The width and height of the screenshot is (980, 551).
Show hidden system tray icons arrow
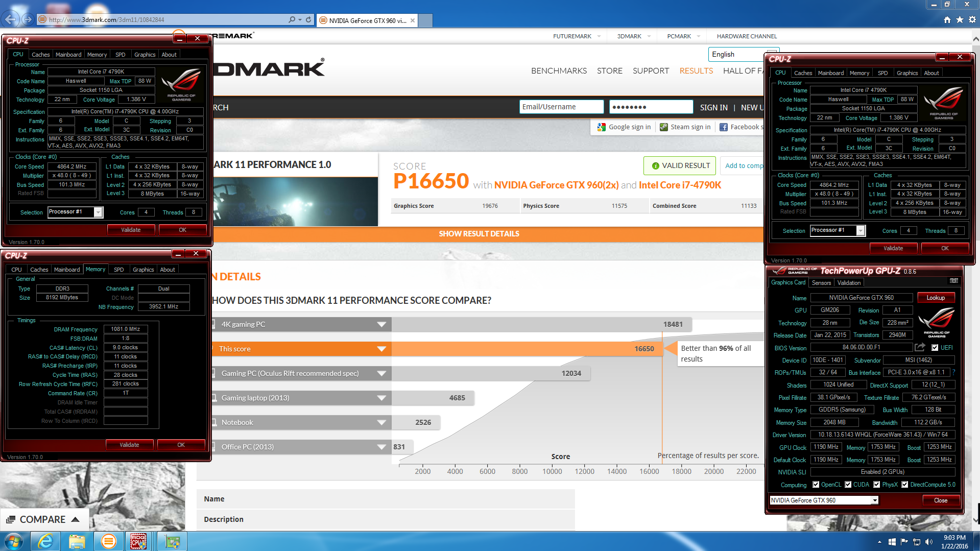tap(879, 542)
